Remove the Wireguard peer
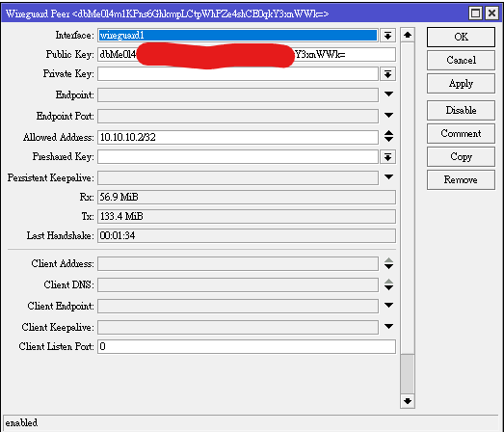Image resolution: width=504 pixels, height=432 pixels. click(461, 179)
